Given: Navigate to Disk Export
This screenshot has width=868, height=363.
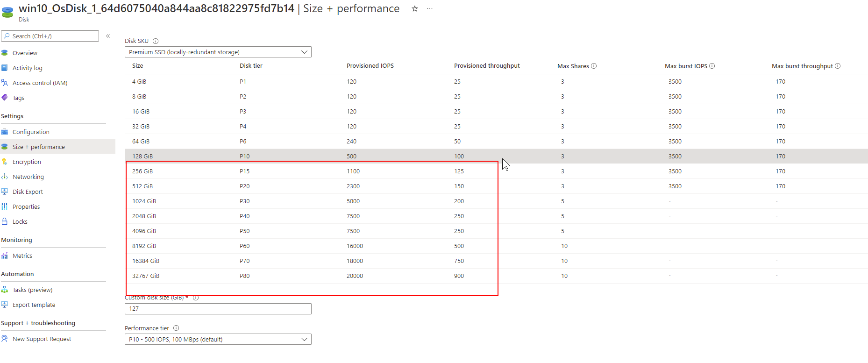Looking at the screenshot, I should click(x=28, y=192).
